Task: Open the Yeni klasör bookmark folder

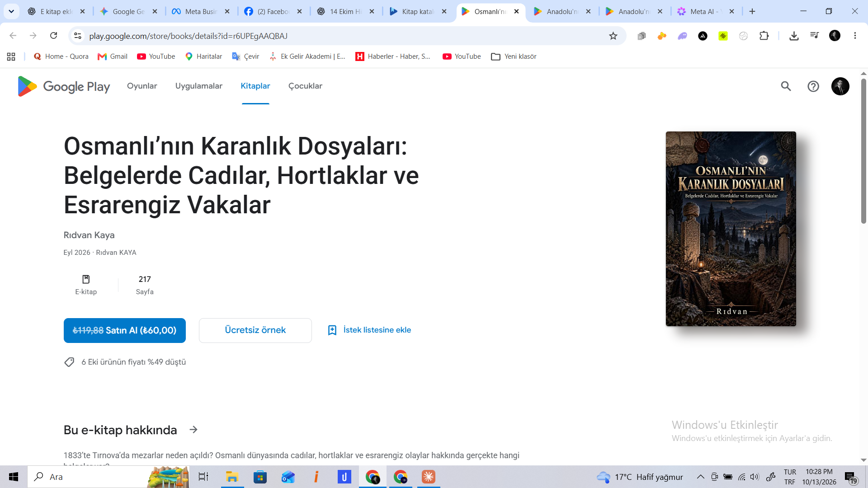Action: click(x=514, y=56)
